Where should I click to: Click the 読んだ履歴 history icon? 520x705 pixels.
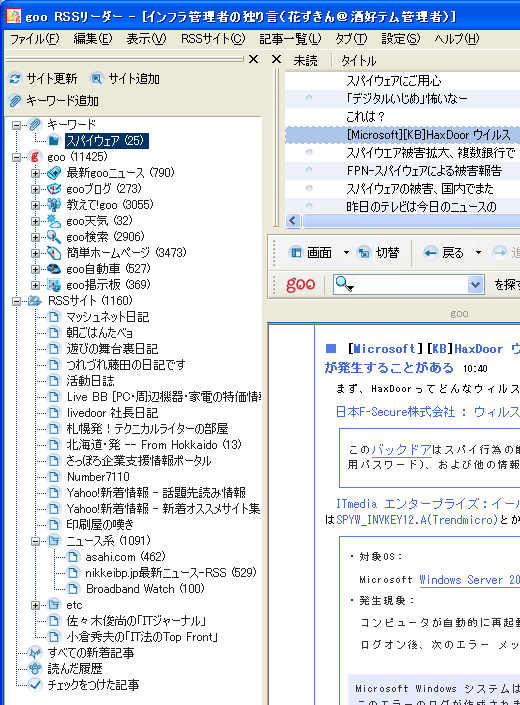point(35,669)
